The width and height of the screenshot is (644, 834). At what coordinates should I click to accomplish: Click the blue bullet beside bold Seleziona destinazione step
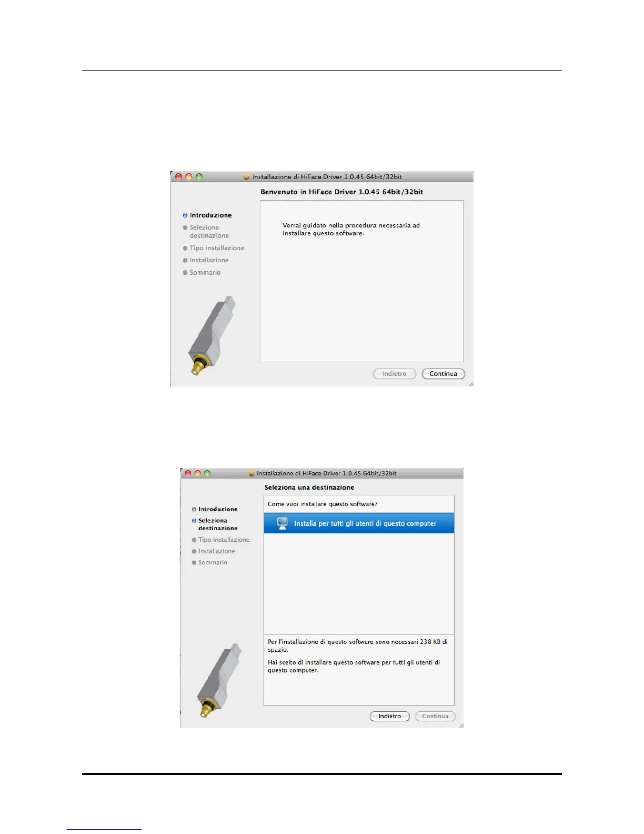point(194,521)
